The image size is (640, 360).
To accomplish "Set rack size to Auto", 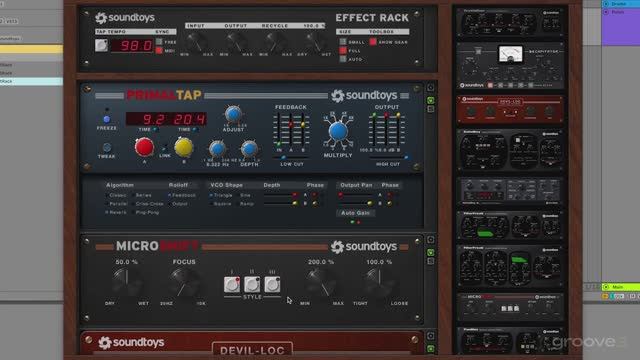I will (343, 59).
